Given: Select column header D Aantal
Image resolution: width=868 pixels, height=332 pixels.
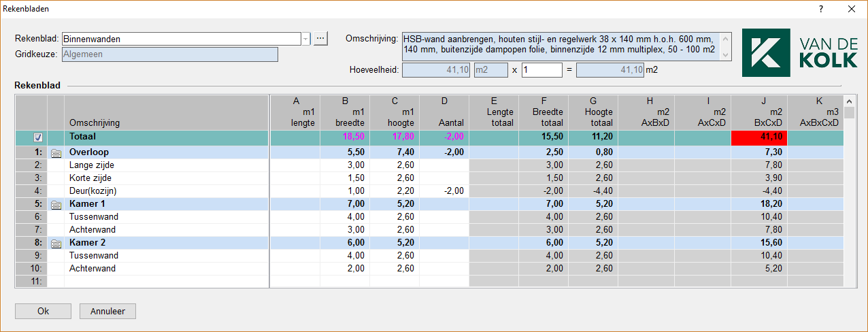Looking at the screenshot, I should pos(444,112).
